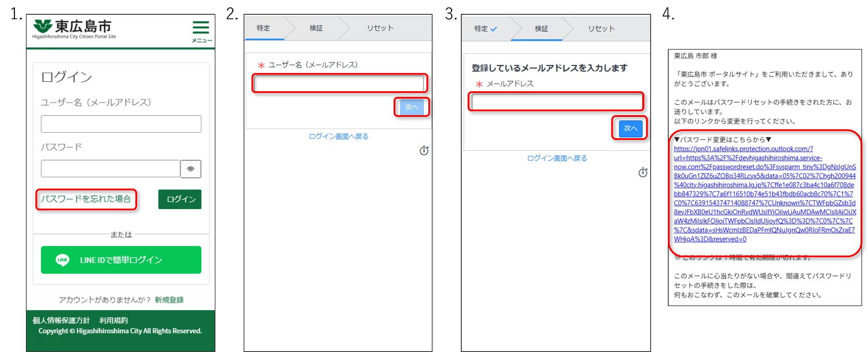The height and width of the screenshot is (352, 868).
Task: Open 個人情報保護方針 footer link
Action: 62,320
